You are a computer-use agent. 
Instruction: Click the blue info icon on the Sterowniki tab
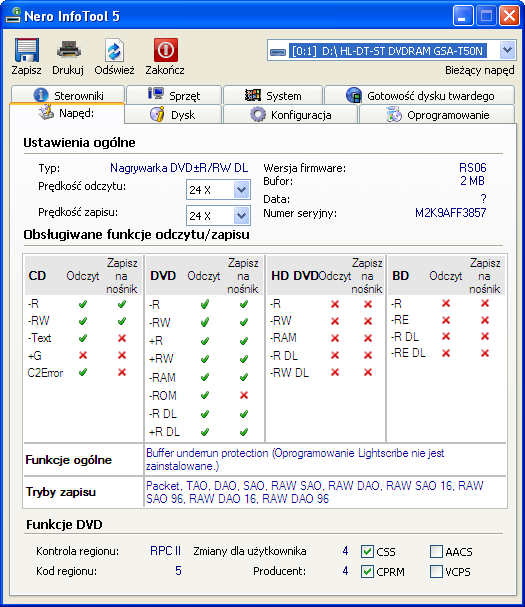coord(41,95)
